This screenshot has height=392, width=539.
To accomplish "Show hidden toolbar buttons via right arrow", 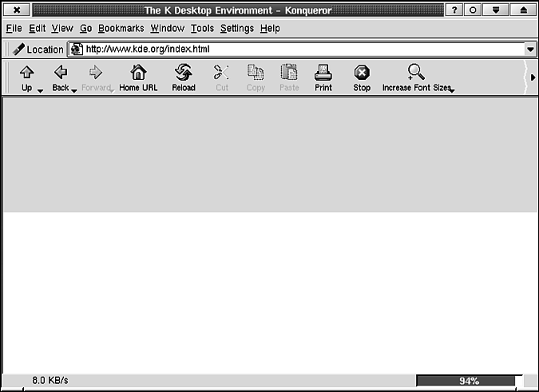I will 533,77.
